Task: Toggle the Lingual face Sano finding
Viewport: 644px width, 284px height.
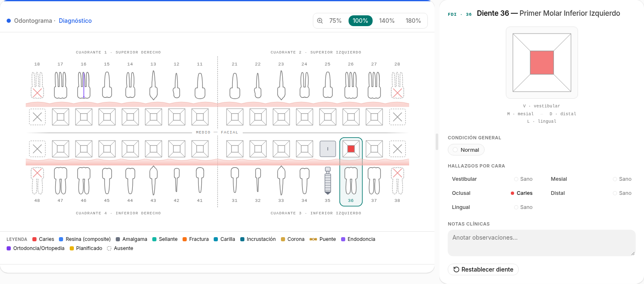Action: click(x=523, y=207)
